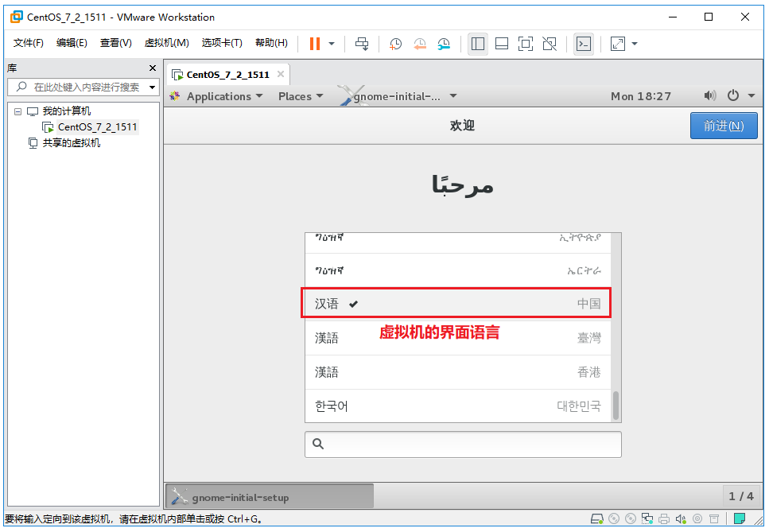
Task: Pause the virtual machine with the orange pause icon
Action: click(x=315, y=44)
